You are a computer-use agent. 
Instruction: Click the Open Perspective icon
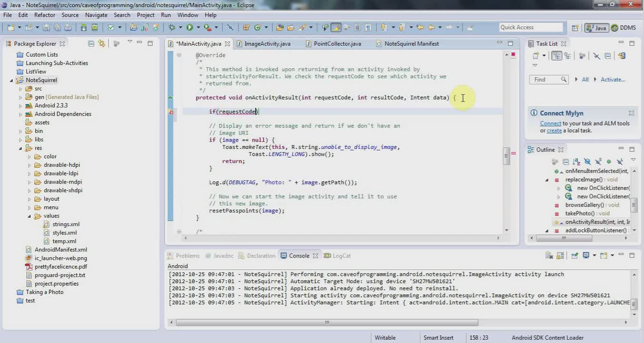[x=575, y=28]
